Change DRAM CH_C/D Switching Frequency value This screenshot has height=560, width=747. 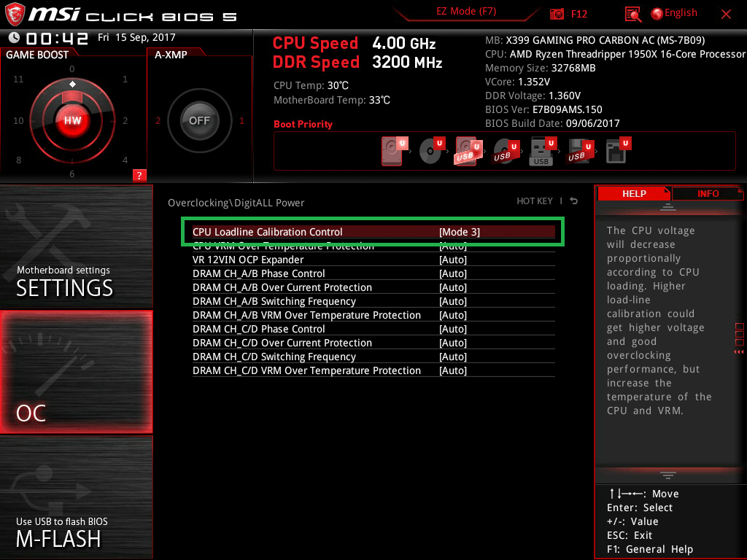(452, 356)
